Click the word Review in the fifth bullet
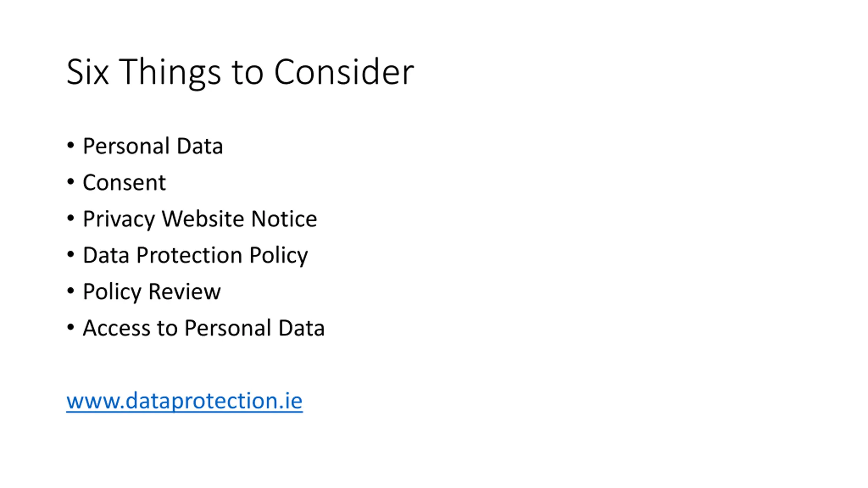Screen dimensions: 868x488 pyautogui.click(x=184, y=291)
